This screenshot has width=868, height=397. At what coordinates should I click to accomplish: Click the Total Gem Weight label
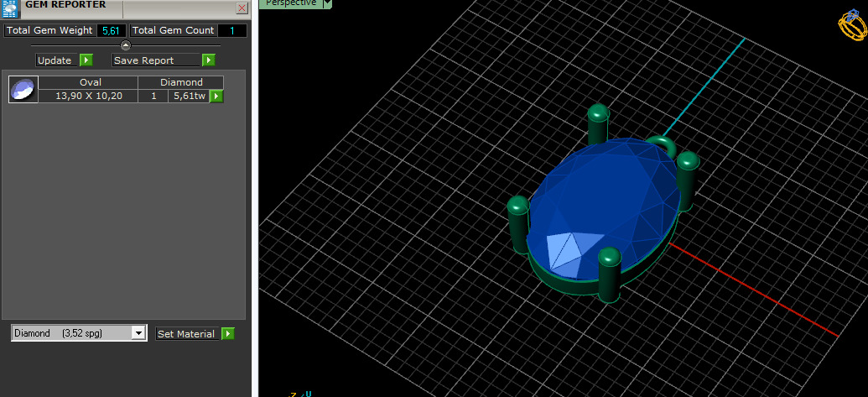(x=49, y=30)
